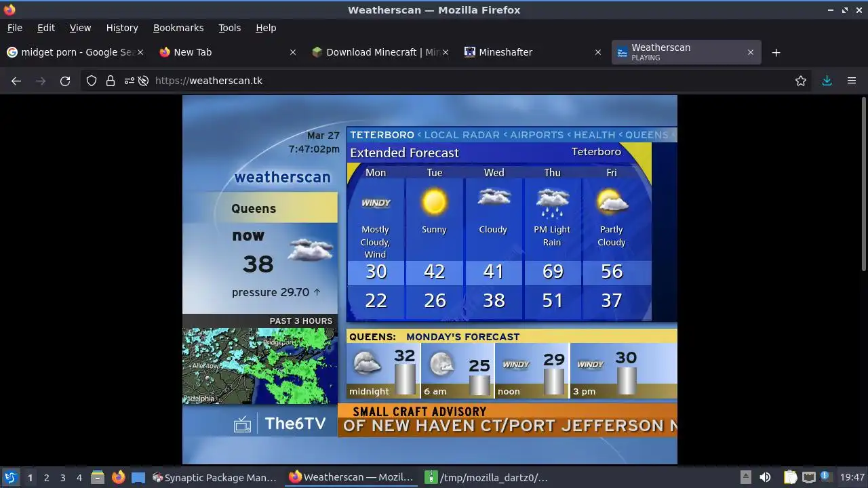Open the File menu
This screenshot has width=868, height=488.
[14, 28]
